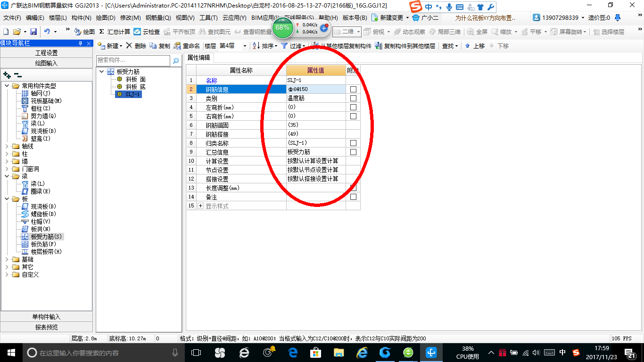This screenshot has height=362, width=644.
Task: Pin the 模块导航栏 panel
Action: click(80, 43)
